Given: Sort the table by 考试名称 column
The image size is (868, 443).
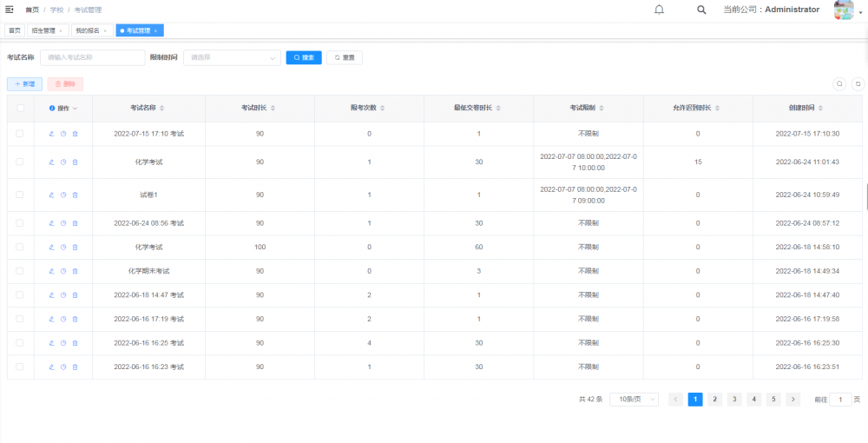Looking at the screenshot, I should (x=161, y=109).
